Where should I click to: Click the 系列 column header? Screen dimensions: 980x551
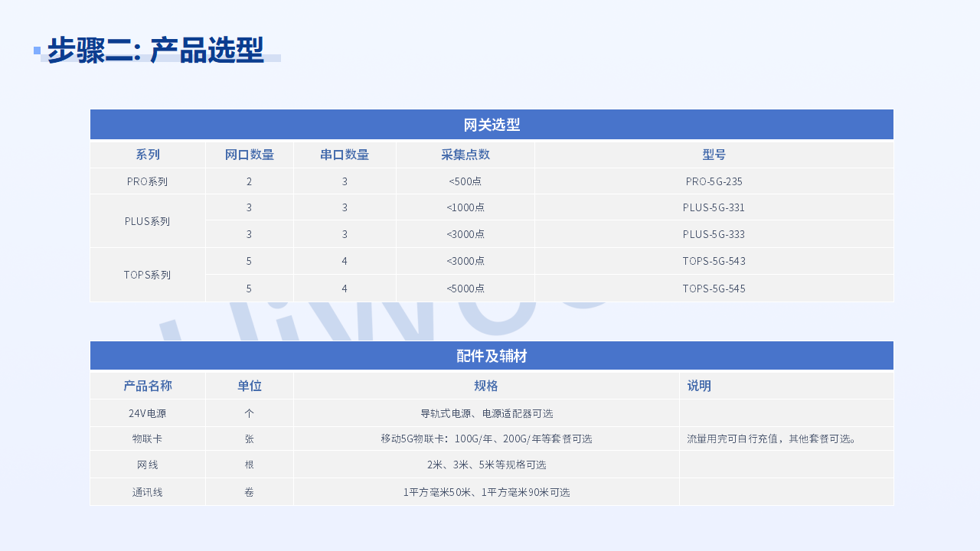tap(148, 155)
